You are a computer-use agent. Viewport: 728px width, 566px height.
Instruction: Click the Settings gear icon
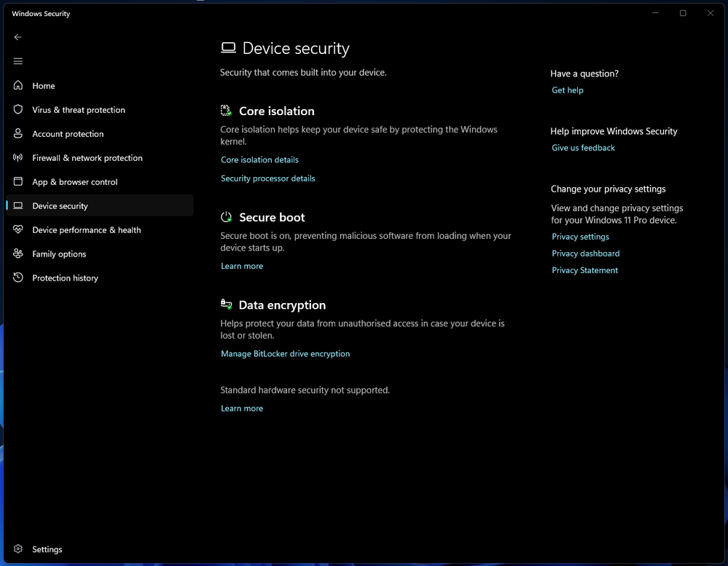[x=17, y=549]
